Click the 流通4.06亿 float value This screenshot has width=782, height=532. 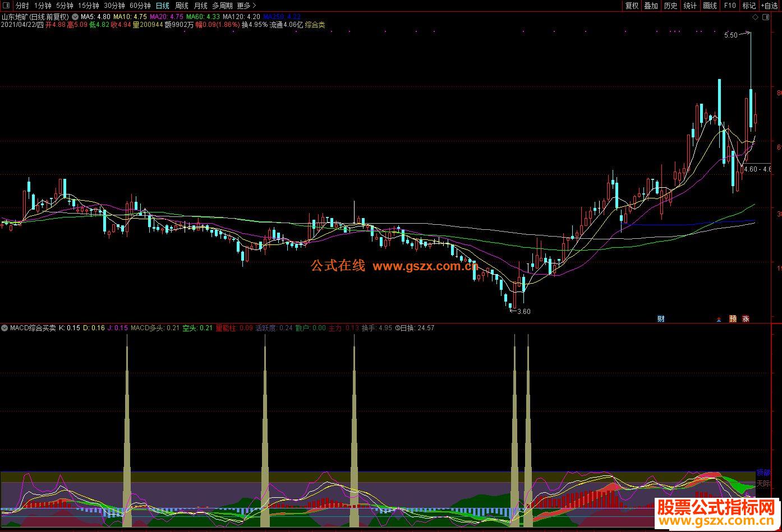286,25
